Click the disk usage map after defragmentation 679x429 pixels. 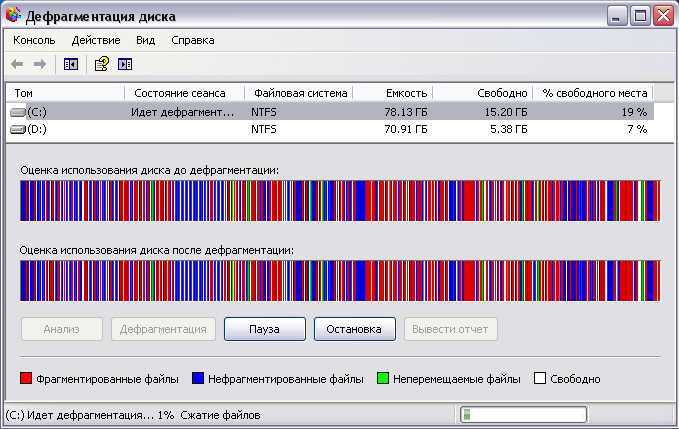tap(340, 281)
